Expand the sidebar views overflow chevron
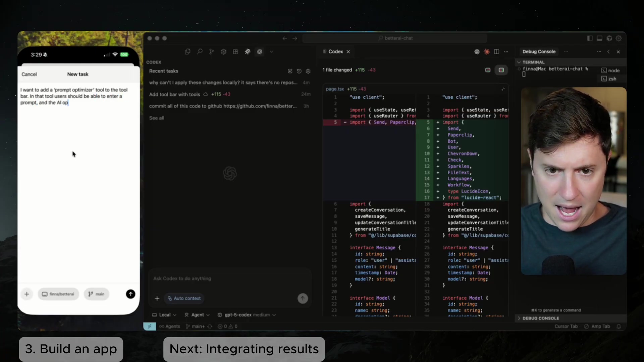 point(271,52)
